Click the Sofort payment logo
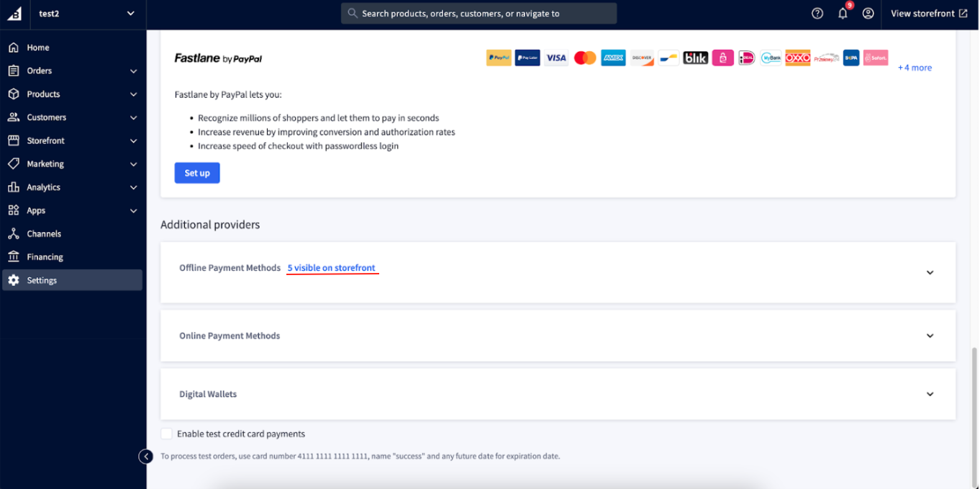Viewport: 980px width, 489px height. coord(876,58)
